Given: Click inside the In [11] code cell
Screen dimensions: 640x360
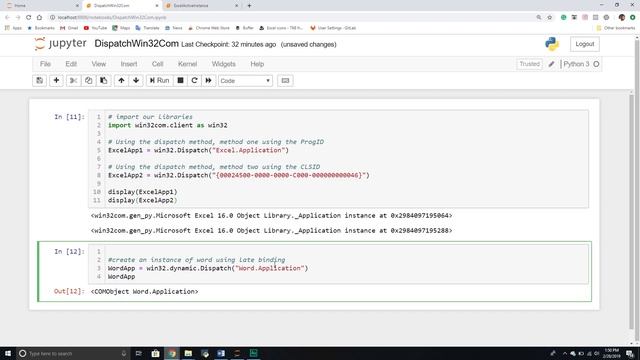Looking at the screenshot, I should click(339, 158).
